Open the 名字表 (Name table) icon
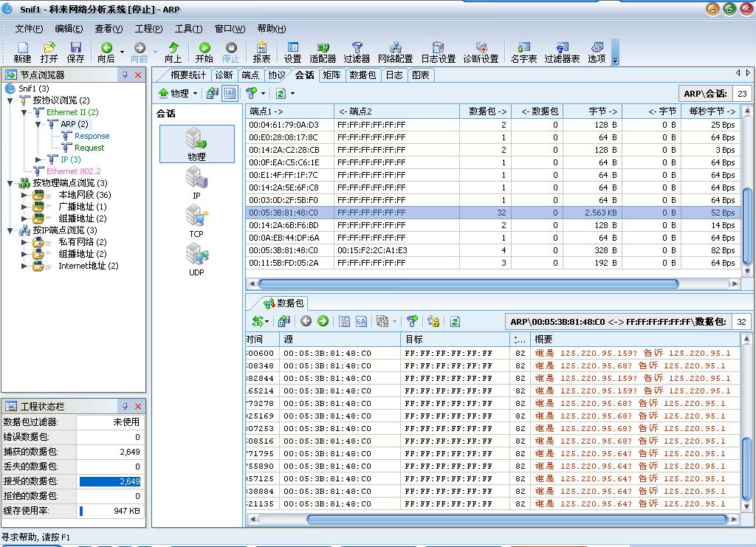Image resolution: width=756 pixels, height=547 pixels. pos(523,52)
